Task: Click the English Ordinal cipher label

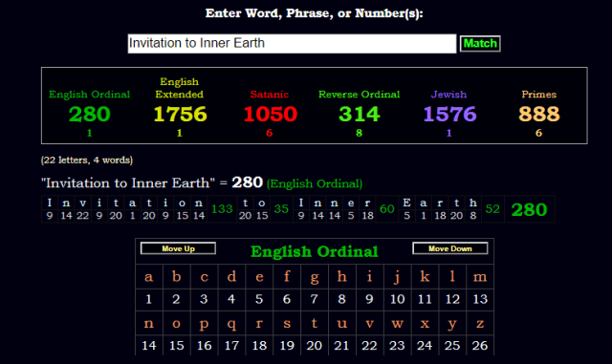Action: click(89, 95)
